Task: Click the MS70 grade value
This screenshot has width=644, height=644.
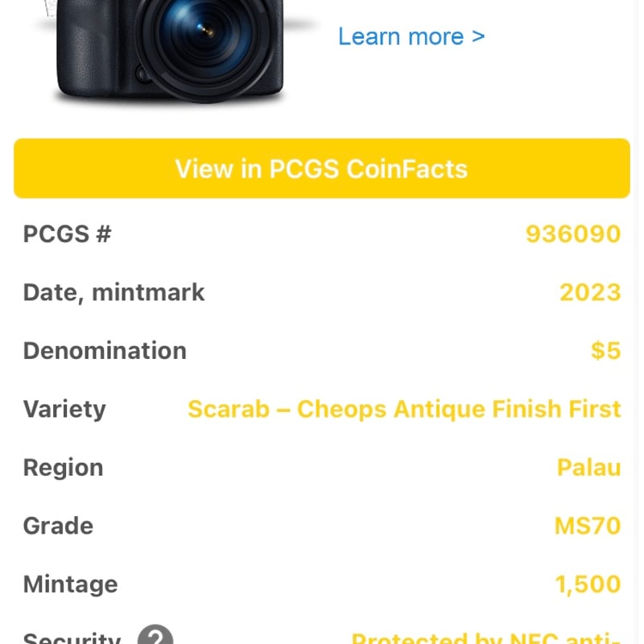Action: 588,525
